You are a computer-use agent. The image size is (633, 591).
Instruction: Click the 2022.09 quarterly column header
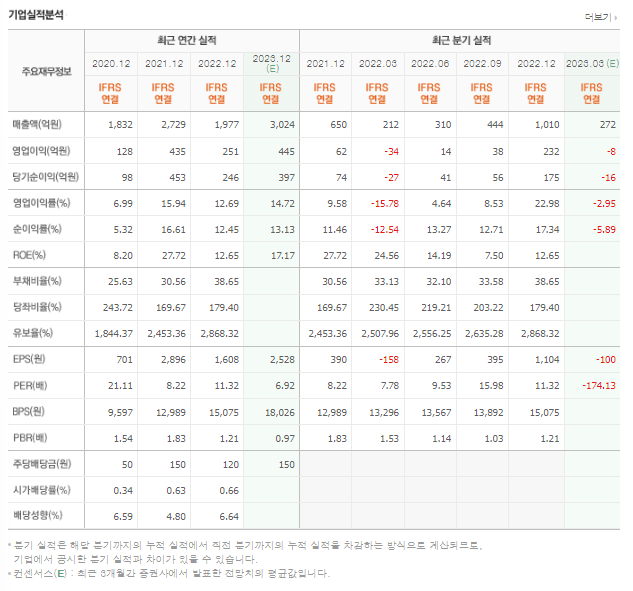[x=482, y=64]
